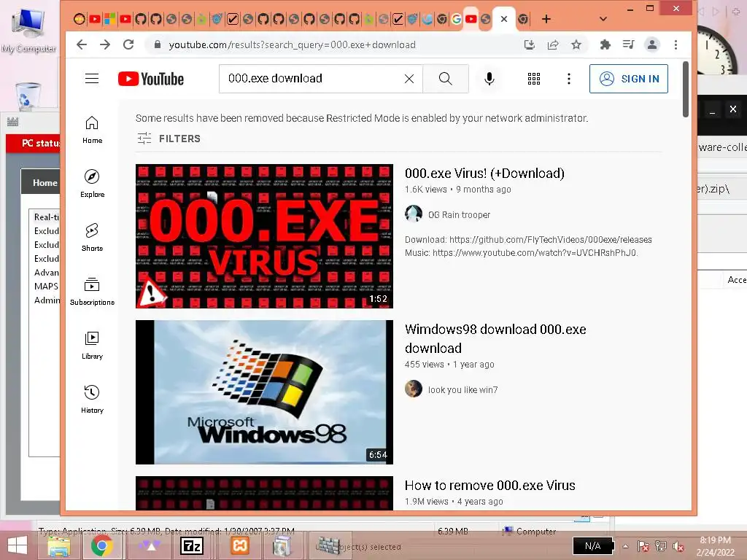This screenshot has height=560, width=747.
Task: Reload the YouTube results page
Action: [x=128, y=44]
